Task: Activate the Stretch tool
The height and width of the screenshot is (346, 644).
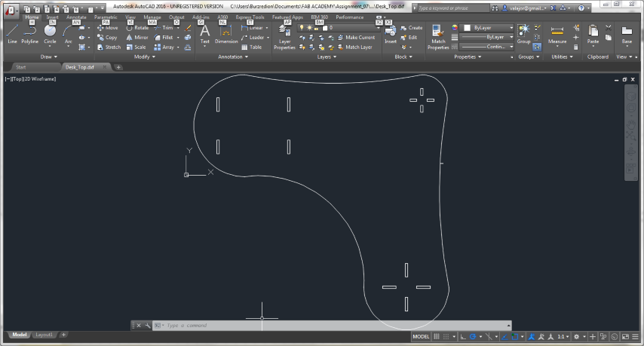Action: click(x=109, y=47)
